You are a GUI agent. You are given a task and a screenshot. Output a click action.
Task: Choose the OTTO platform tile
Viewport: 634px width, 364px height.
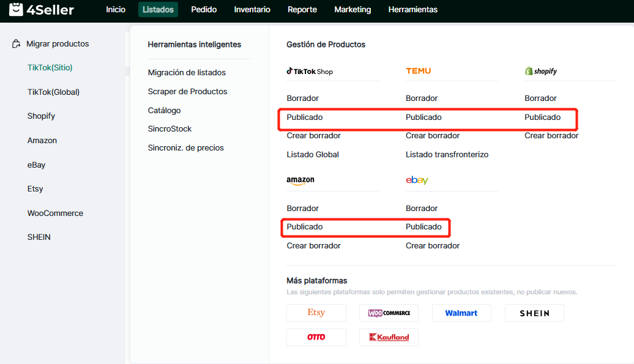tap(316, 337)
